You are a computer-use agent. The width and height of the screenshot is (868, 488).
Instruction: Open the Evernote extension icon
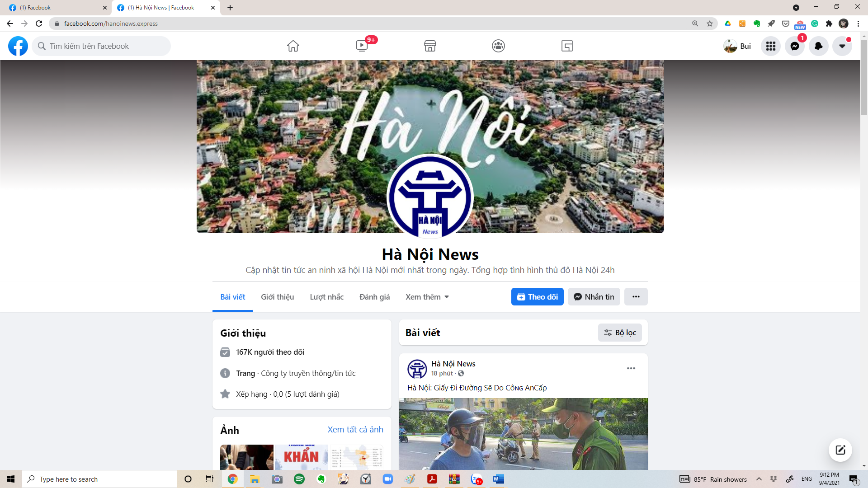(x=757, y=23)
